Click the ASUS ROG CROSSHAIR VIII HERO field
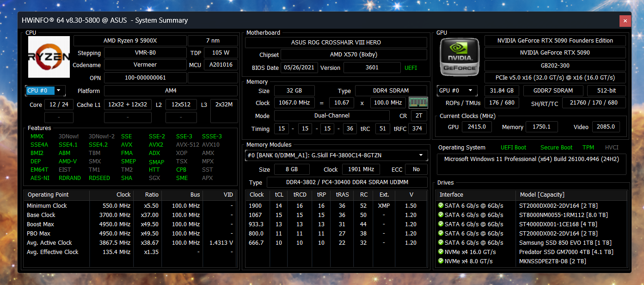The image size is (644, 285). tap(336, 43)
